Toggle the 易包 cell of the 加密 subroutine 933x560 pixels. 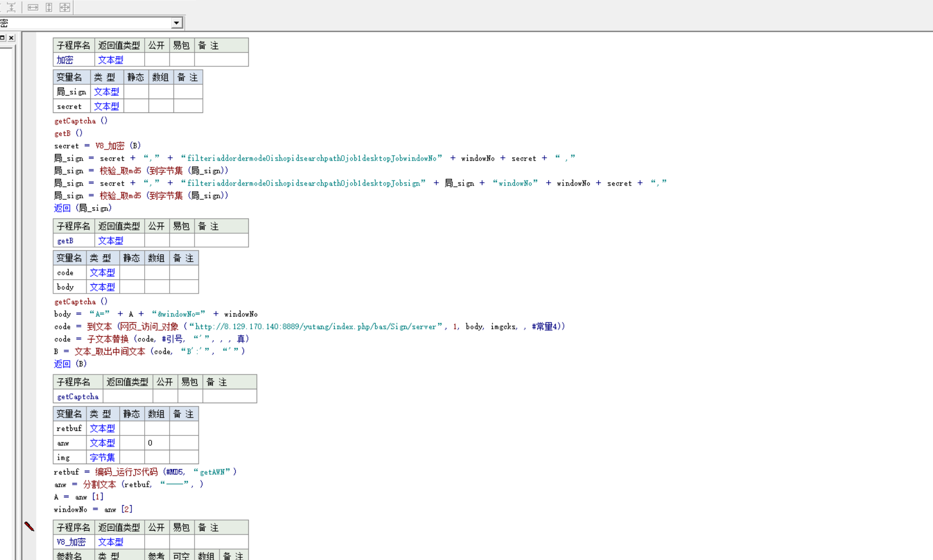tap(182, 60)
